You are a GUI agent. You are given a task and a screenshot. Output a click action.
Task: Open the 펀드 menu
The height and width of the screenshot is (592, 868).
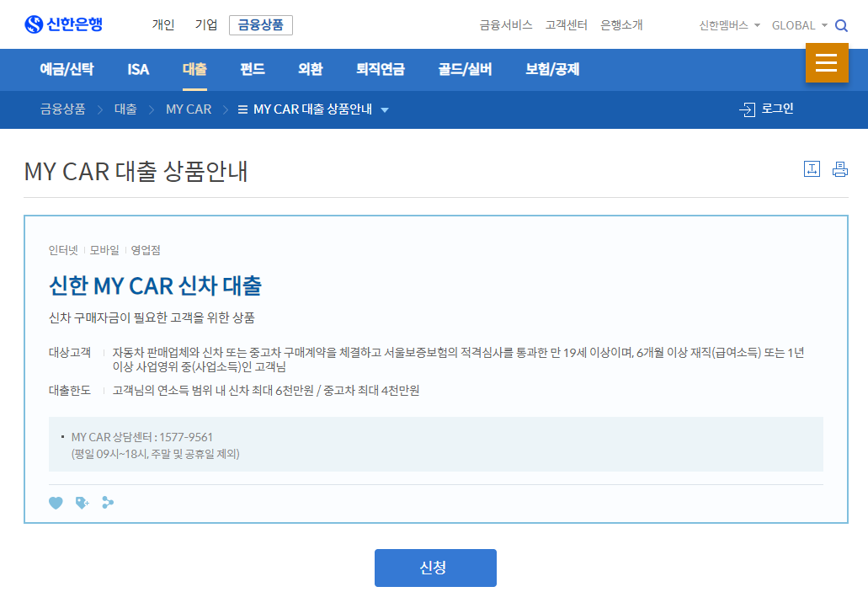(x=253, y=69)
